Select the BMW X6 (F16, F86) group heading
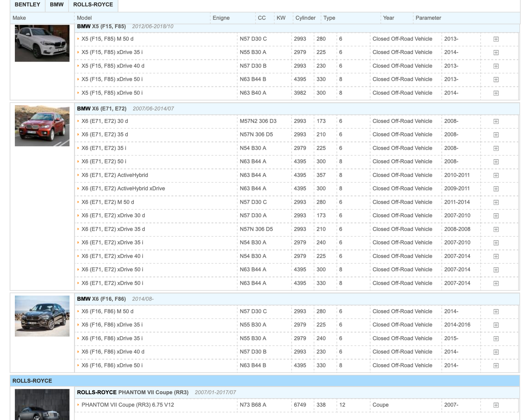524x420 pixels. [102, 299]
